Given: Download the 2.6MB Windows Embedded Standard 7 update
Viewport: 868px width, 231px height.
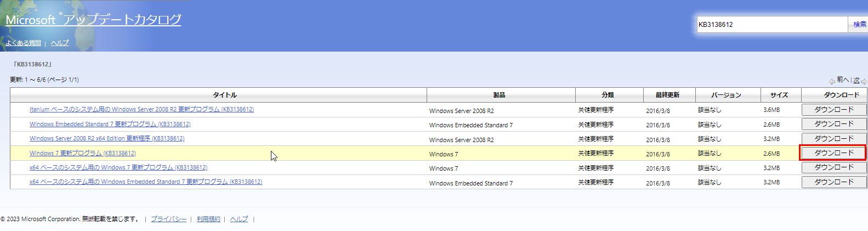Looking at the screenshot, I should pyautogui.click(x=834, y=124).
